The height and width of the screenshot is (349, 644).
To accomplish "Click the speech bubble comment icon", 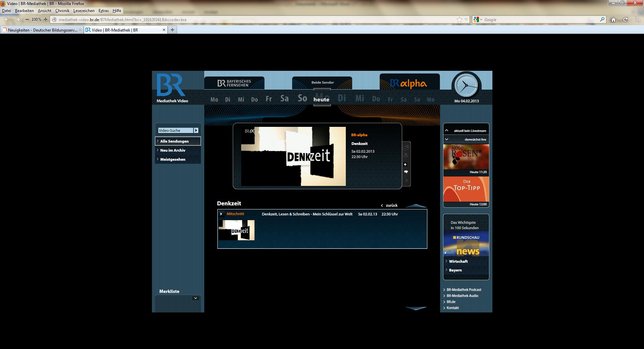I will [406, 172].
